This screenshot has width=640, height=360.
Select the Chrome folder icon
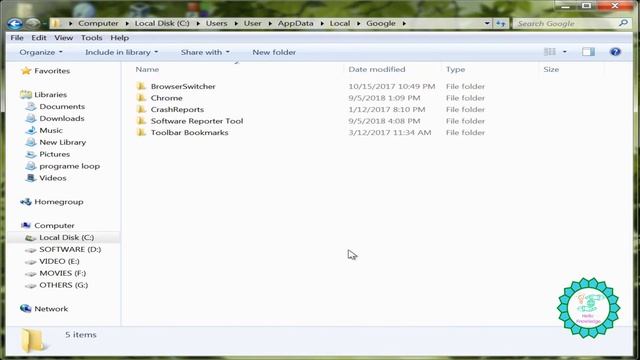coord(141,98)
